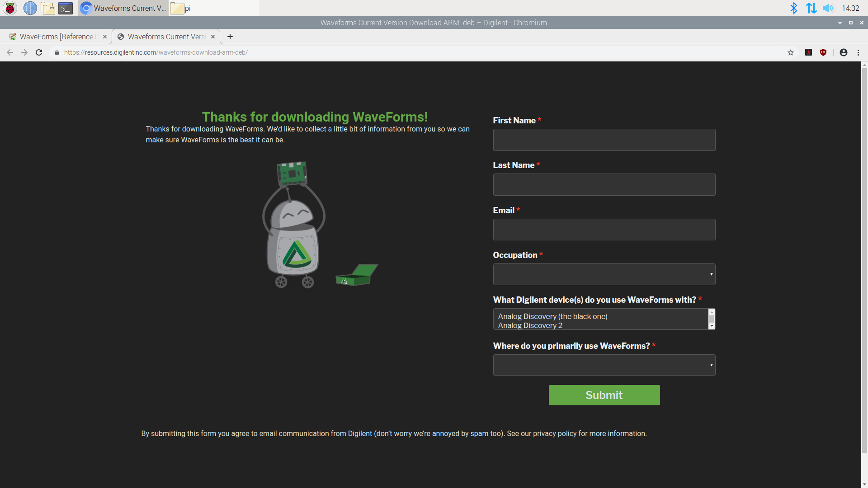Image resolution: width=868 pixels, height=488 pixels.
Task: Show the clock calendar at 14:32
Action: tap(850, 8)
